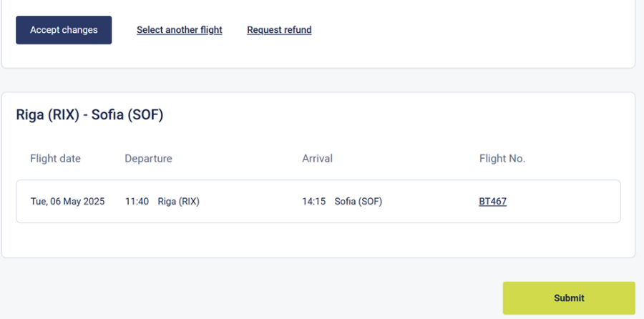Submit the form with Submit button
The height and width of the screenshot is (319, 644).
click(569, 298)
